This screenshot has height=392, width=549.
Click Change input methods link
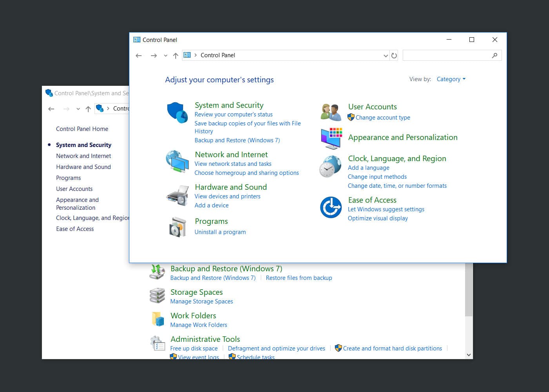click(377, 177)
